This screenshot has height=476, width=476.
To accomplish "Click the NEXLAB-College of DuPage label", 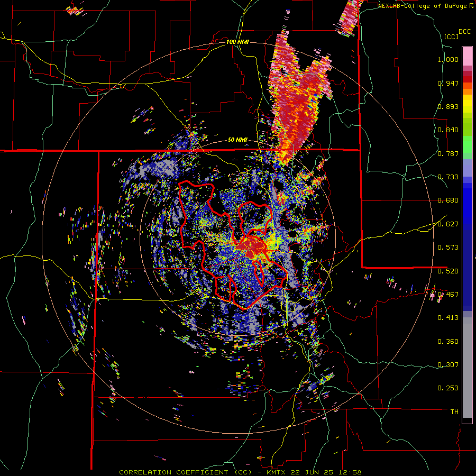I will click(426, 6).
